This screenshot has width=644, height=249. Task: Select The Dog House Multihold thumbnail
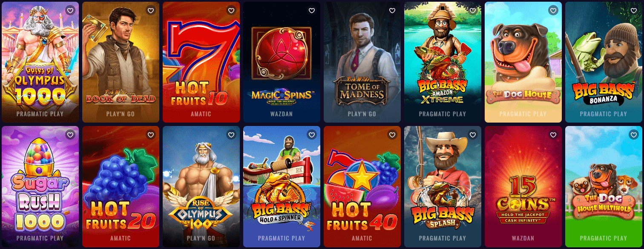604,186
